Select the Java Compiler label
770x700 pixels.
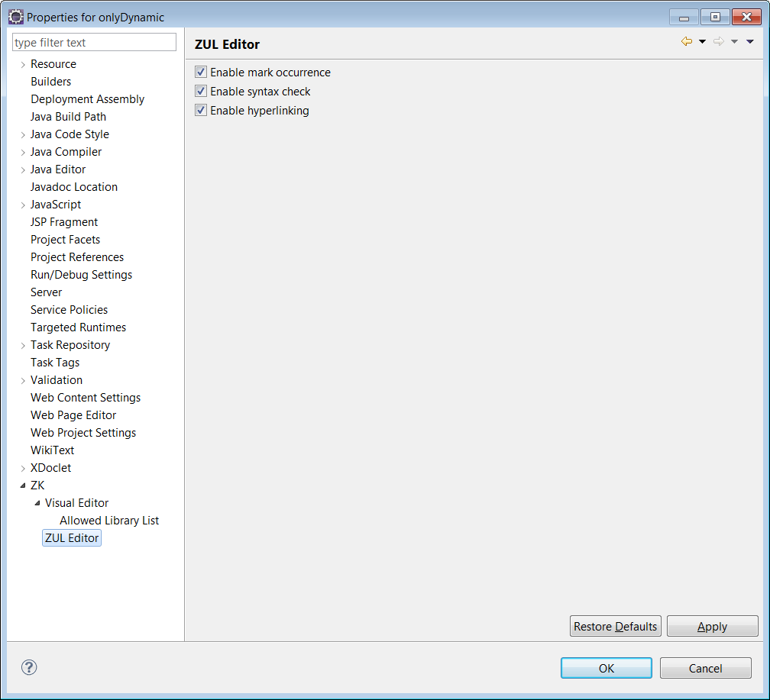(x=66, y=152)
